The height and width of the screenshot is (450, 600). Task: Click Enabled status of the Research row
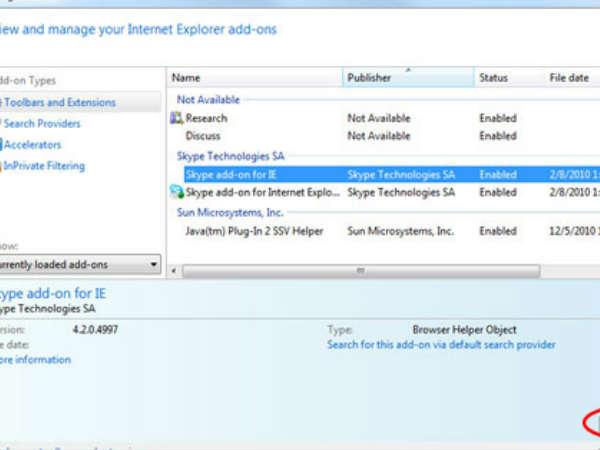pyautogui.click(x=498, y=118)
